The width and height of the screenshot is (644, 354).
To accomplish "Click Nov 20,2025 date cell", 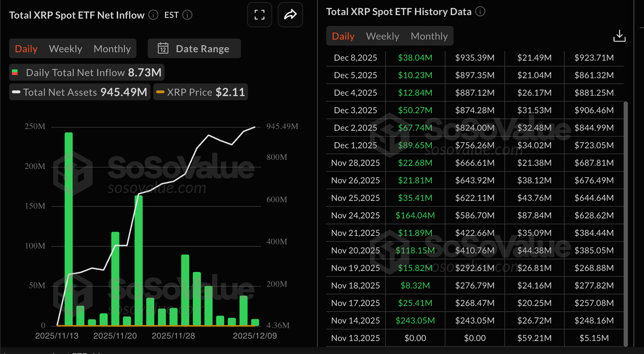I will (x=356, y=251).
